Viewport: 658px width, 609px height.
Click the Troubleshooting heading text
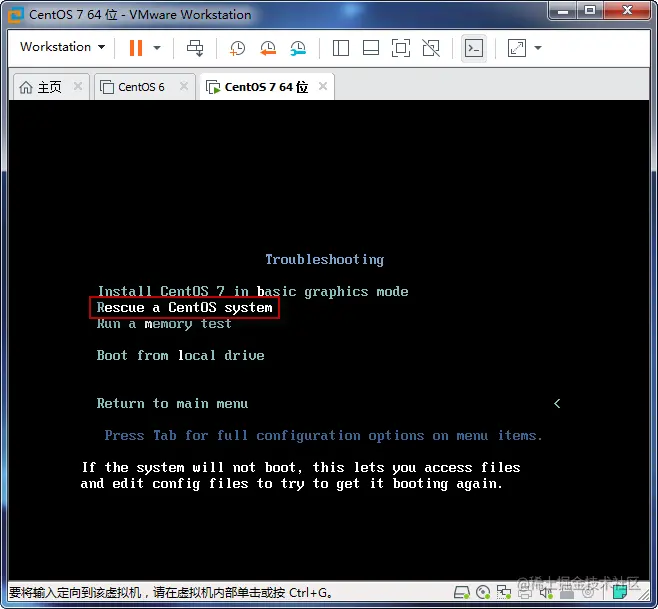pyautogui.click(x=325, y=260)
